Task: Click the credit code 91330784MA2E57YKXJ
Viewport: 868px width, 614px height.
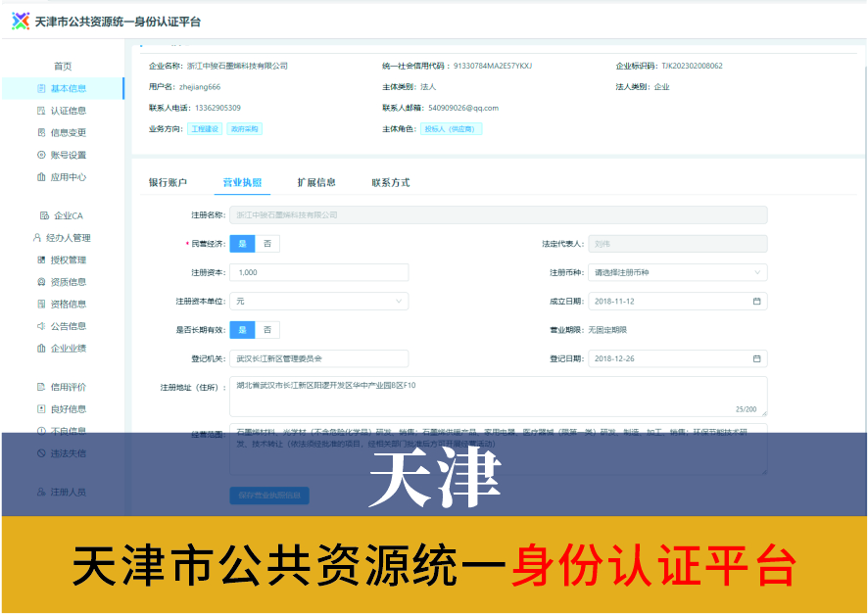Action: click(x=493, y=66)
